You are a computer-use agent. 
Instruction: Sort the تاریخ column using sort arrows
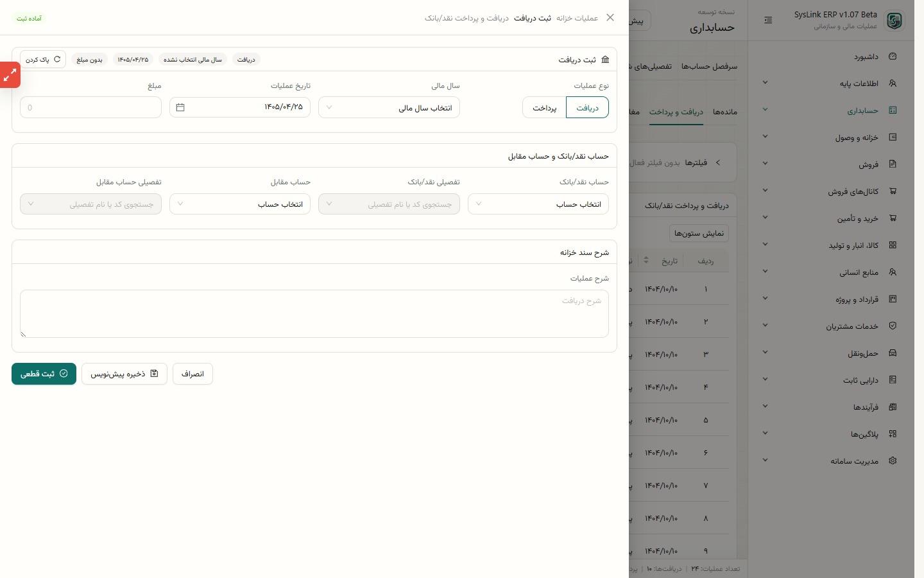[646, 260]
